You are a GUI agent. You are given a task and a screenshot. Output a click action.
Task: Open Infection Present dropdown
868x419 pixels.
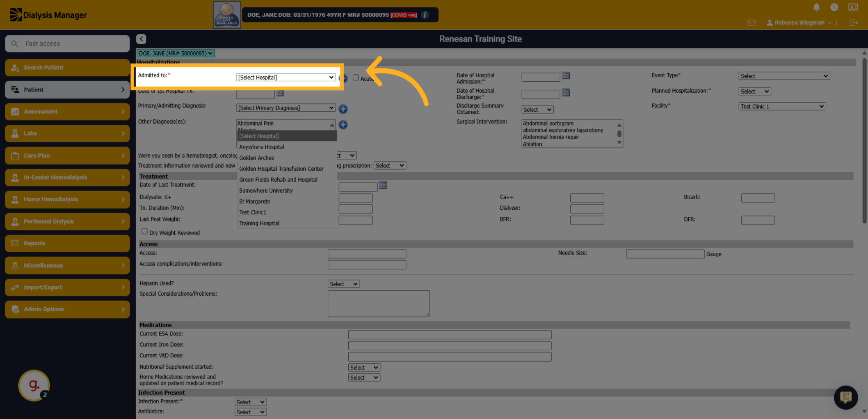click(x=251, y=402)
